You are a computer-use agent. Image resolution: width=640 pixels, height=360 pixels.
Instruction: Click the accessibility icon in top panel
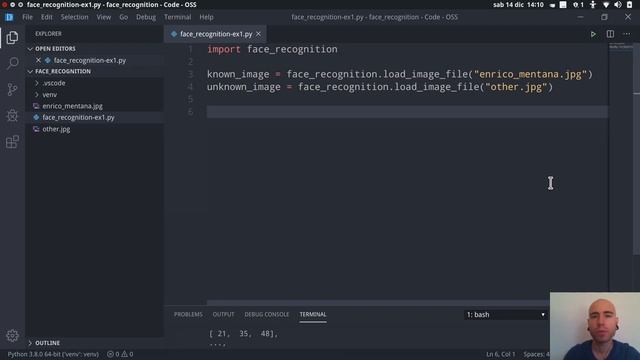click(x=593, y=4)
